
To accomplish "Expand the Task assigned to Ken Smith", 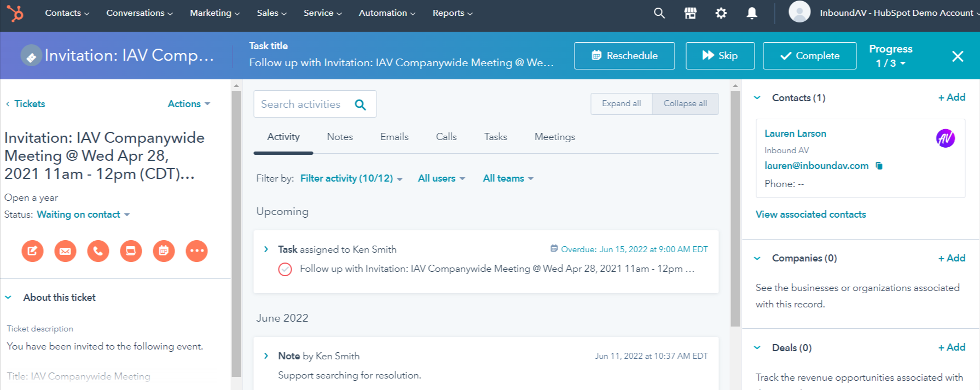I will pyautogui.click(x=266, y=249).
